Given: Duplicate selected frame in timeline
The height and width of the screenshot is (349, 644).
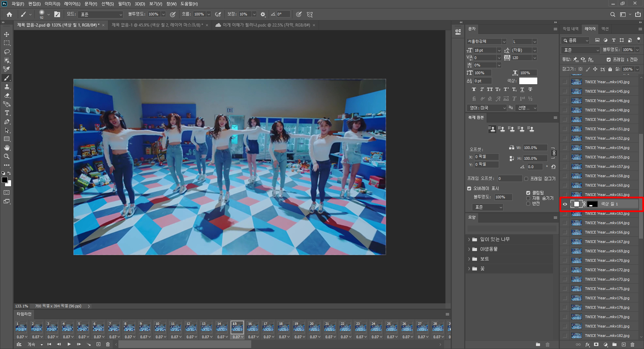Looking at the screenshot, I should pos(98,344).
